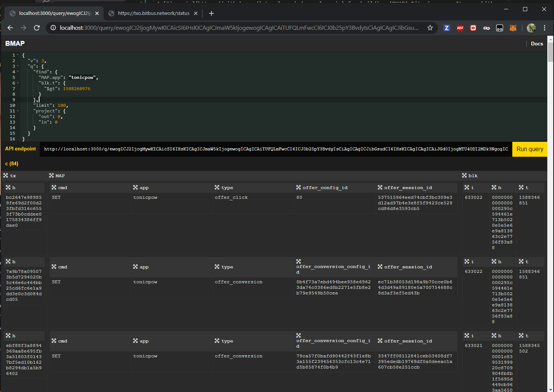Click block index 633021 cell
The width and height of the screenshot is (554, 392).
474,345
